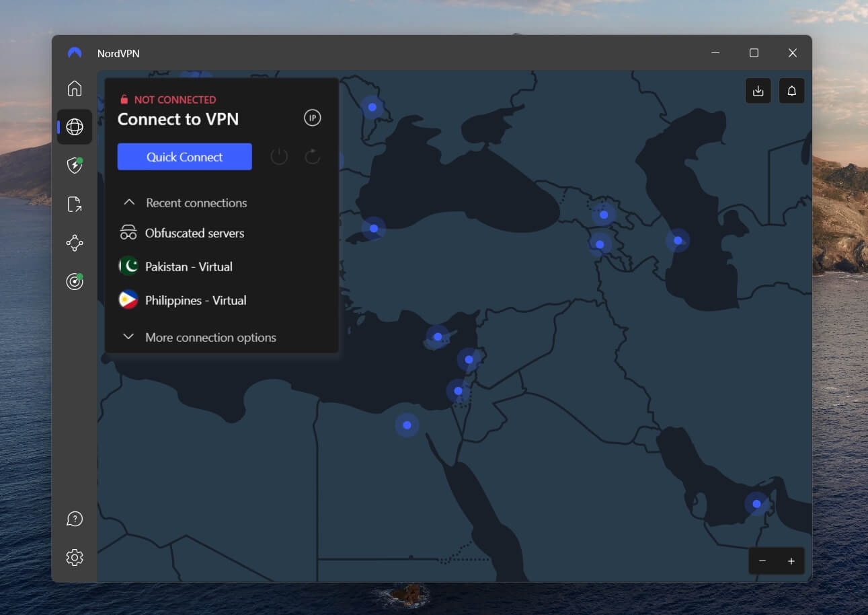Image resolution: width=868 pixels, height=615 pixels.
Task: Connect to Philippines - Virtual server
Action: click(x=196, y=300)
